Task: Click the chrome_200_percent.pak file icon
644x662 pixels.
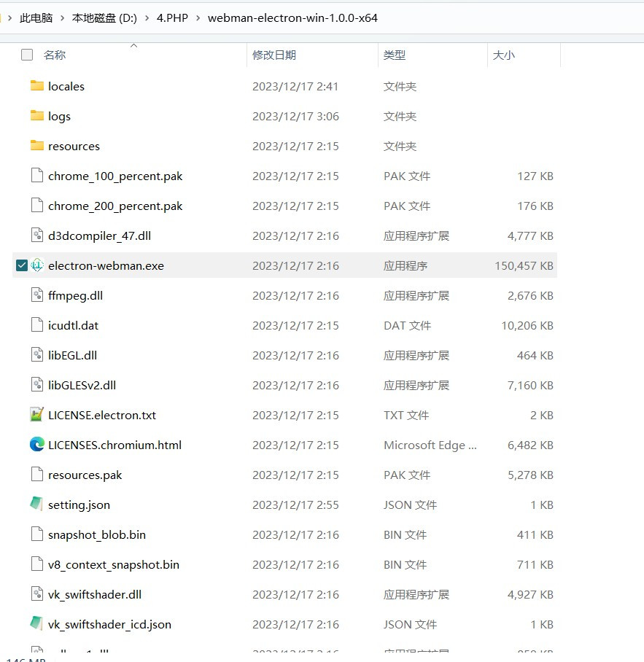Action: [x=37, y=205]
